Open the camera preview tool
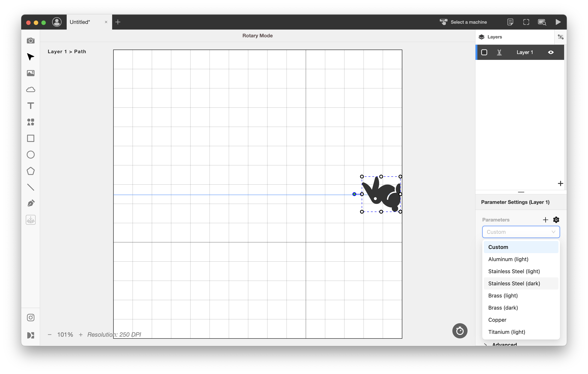This screenshot has width=588, height=374. 30,40
